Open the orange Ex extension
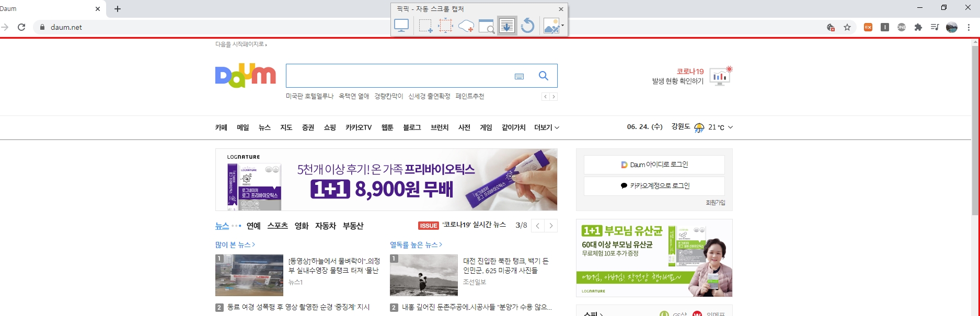Screen dimensions: 980x316 tap(868, 27)
